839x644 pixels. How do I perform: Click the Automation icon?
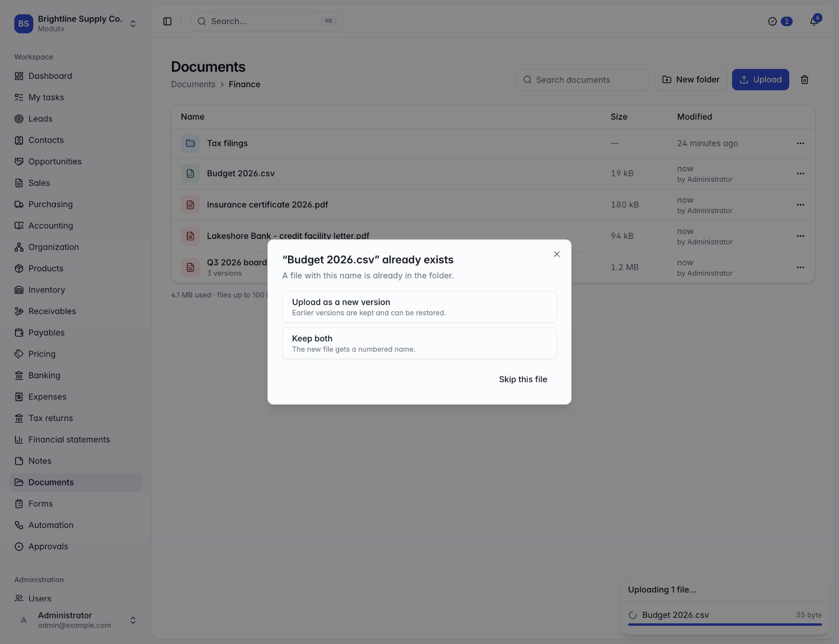click(x=19, y=525)
